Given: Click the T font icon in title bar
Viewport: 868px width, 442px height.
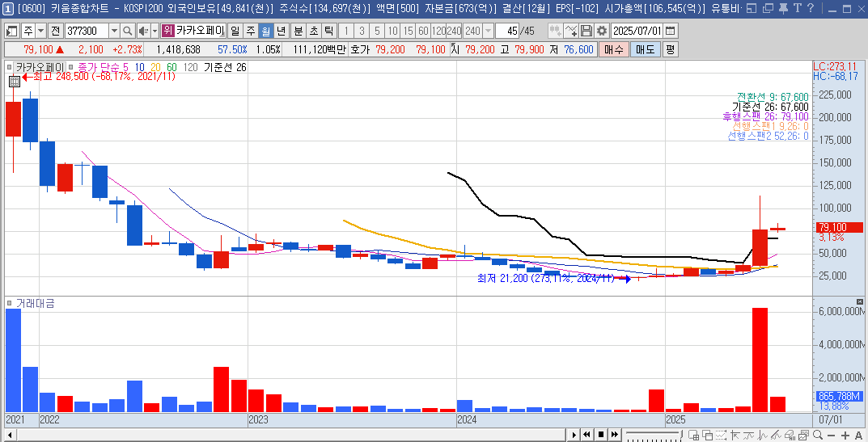Looking at the screenshot, I should click(x=797, y=8).
